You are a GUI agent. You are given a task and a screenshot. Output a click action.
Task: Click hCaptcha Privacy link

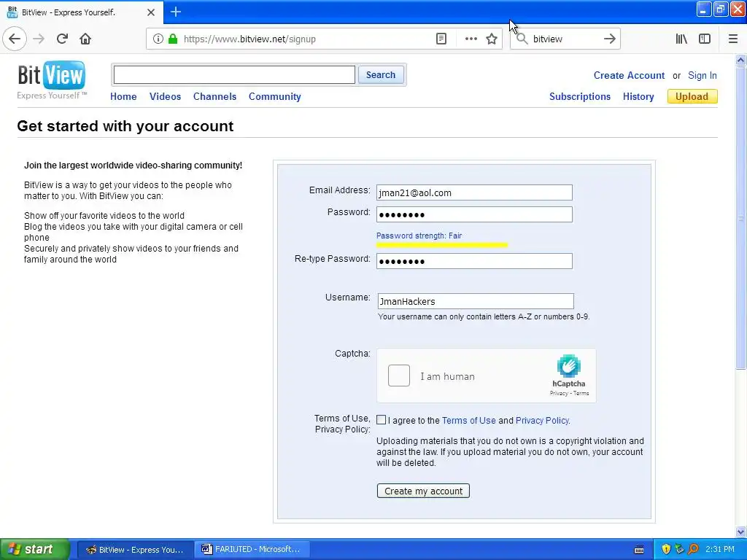pos(558,393)
